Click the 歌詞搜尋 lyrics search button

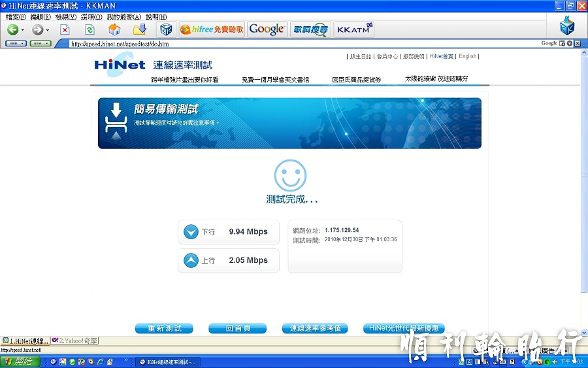pyautogui.click(x=310, y=29)
